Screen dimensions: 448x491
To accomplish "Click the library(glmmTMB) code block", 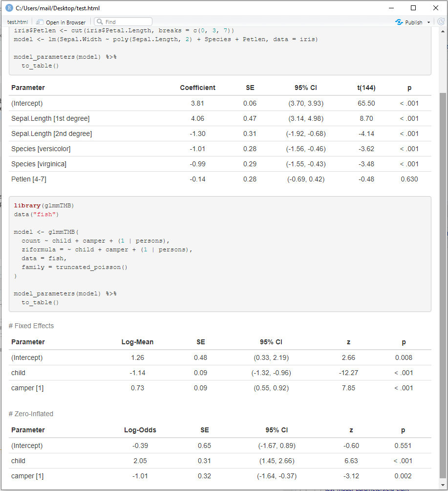I will pyautogui.click(x=220, y=254).
